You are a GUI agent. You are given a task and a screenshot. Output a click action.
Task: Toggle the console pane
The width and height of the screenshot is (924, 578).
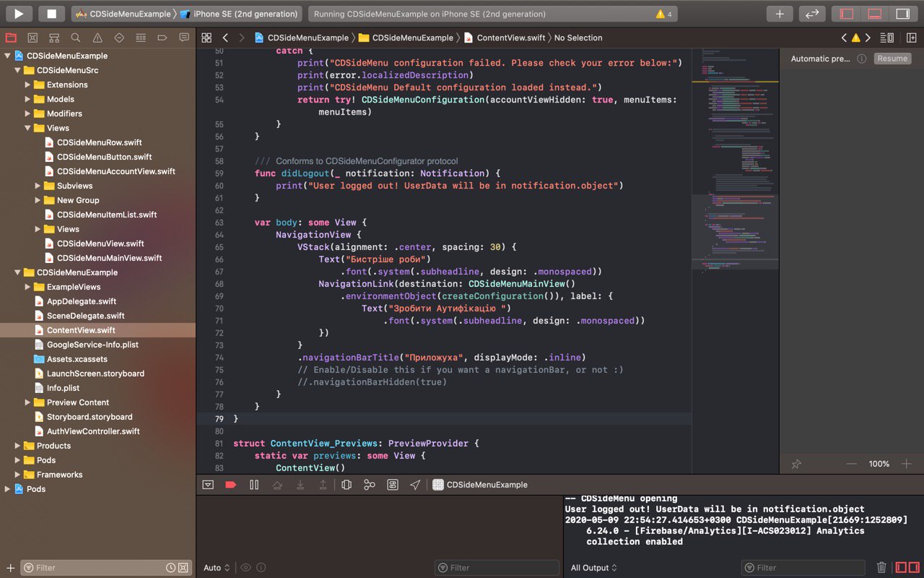coord(913,568)
